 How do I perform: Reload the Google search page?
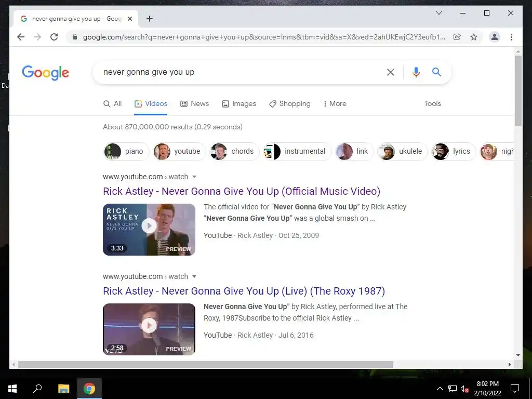click(54, 37)
